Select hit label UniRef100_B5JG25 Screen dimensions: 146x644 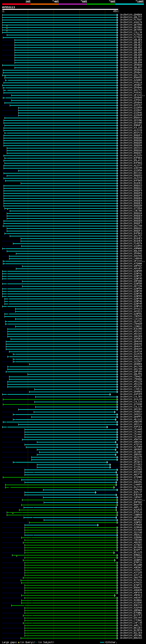131,552
